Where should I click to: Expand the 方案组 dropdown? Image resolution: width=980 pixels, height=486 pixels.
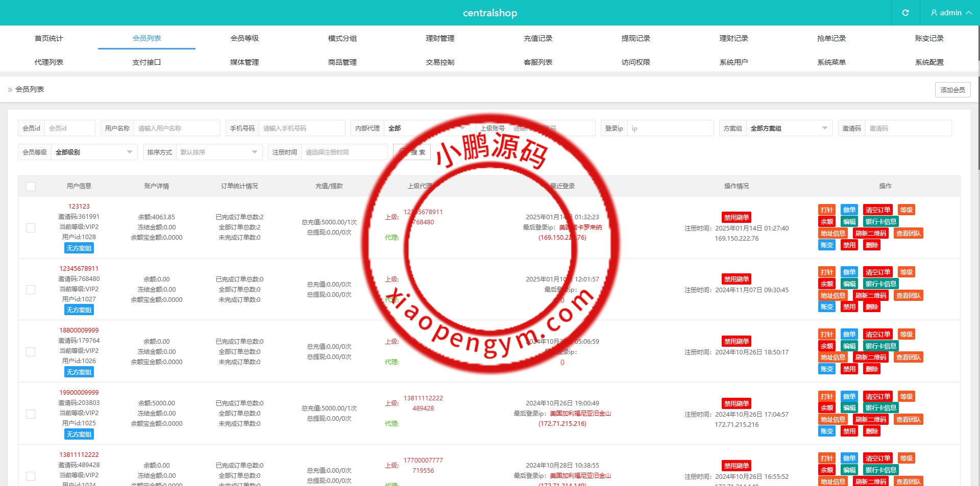coord(789,129)
